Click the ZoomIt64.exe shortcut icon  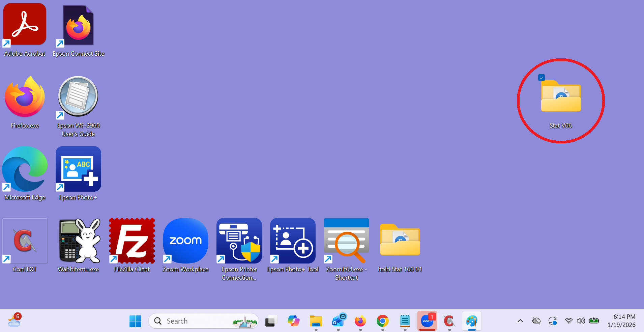pyautogui.click(x=346, y=241)
